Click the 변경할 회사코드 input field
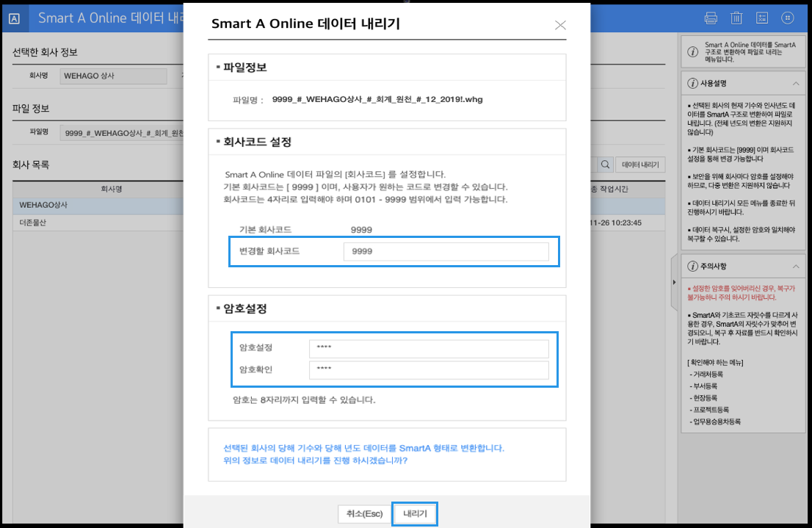812x528 pixels. [446, 252]
